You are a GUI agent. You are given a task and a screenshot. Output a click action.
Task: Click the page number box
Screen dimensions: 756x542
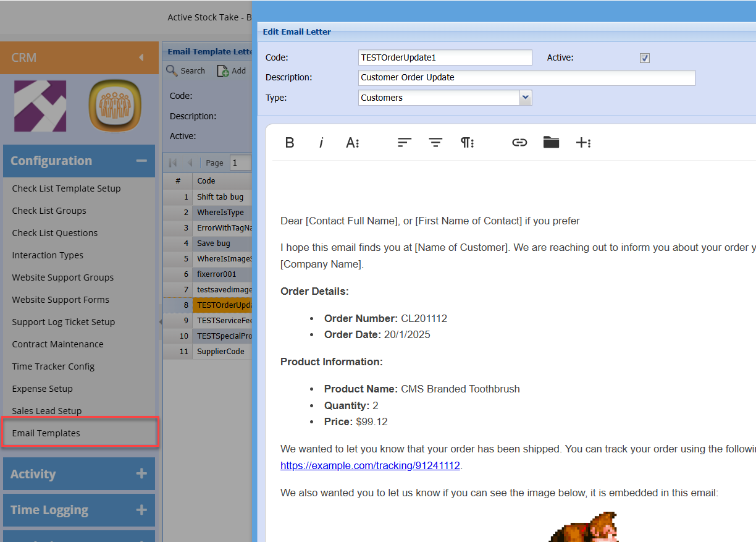[241, 163]
